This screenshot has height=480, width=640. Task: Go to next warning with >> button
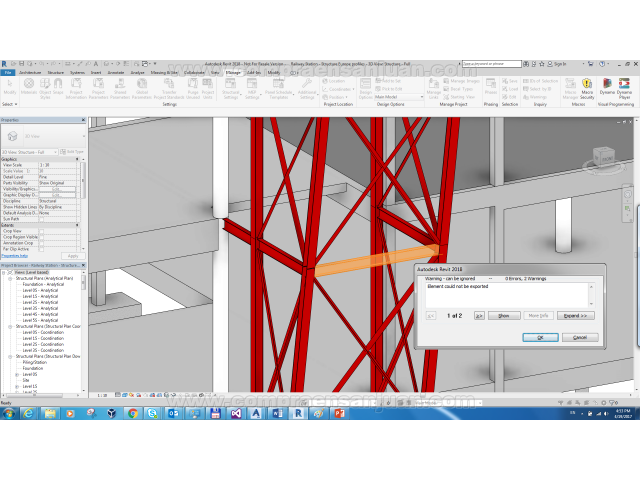(479, 316)
